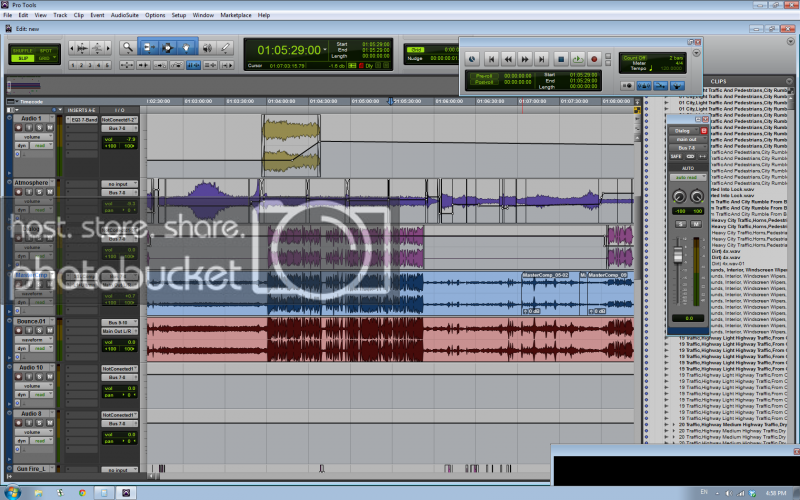The width and height of the screenshot is (800, 500).
Task: Open 'auto read' selector in Dialog window
Action: [688, 178]
